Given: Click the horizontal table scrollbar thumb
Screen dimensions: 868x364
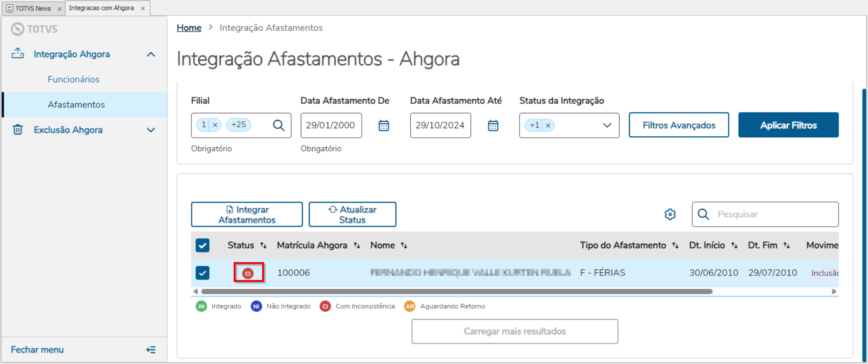Looking at the screenshot, I should pos(457,291).
